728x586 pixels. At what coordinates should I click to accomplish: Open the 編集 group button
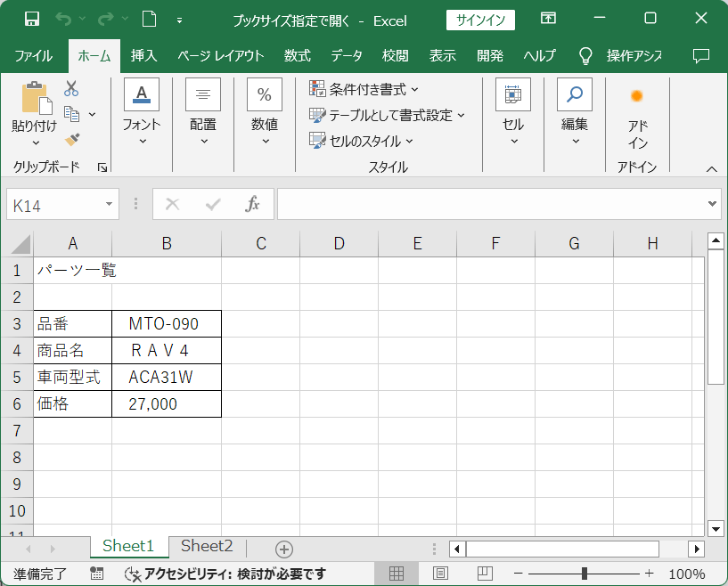point(575,112)
